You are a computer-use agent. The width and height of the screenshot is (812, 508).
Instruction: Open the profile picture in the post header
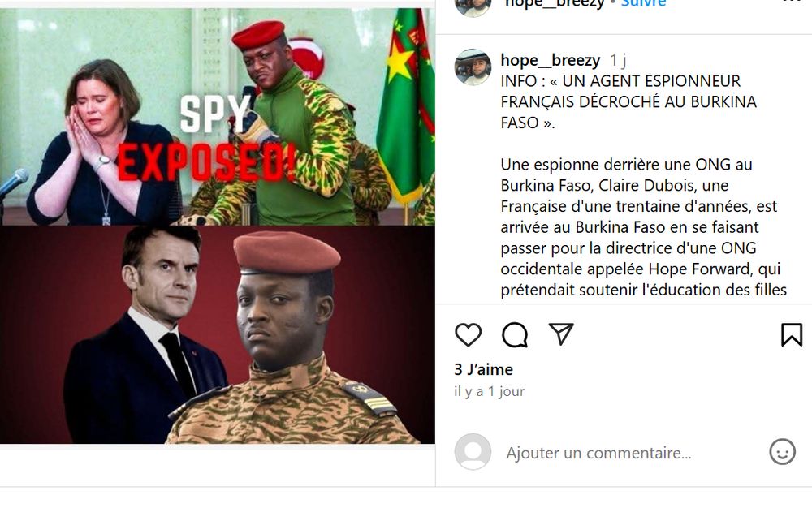pos(473,5)
